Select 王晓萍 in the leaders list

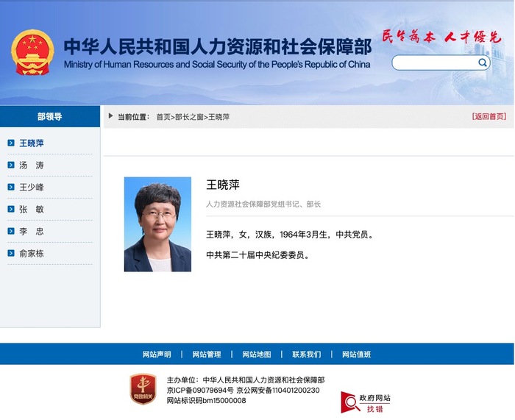(x=32, y=143)
